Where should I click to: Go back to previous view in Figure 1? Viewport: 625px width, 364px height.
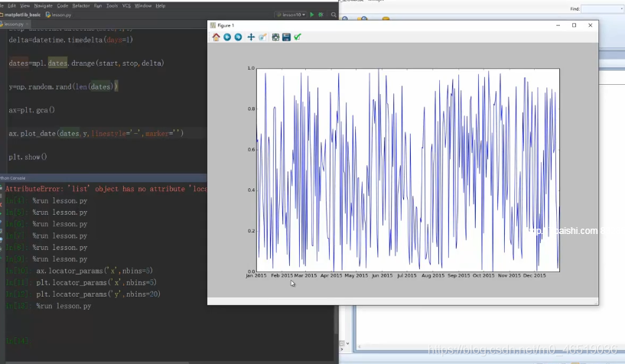coord(227,37)
